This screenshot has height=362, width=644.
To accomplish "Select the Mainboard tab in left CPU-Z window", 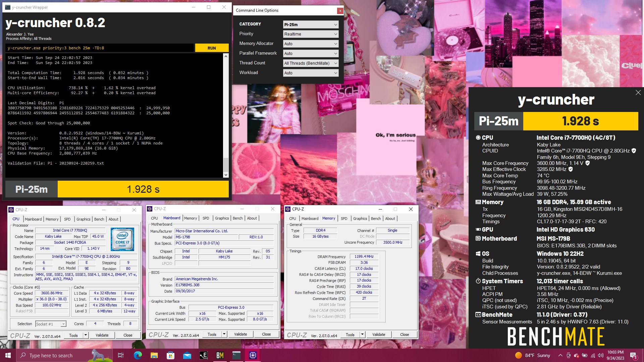I will 33,219.
